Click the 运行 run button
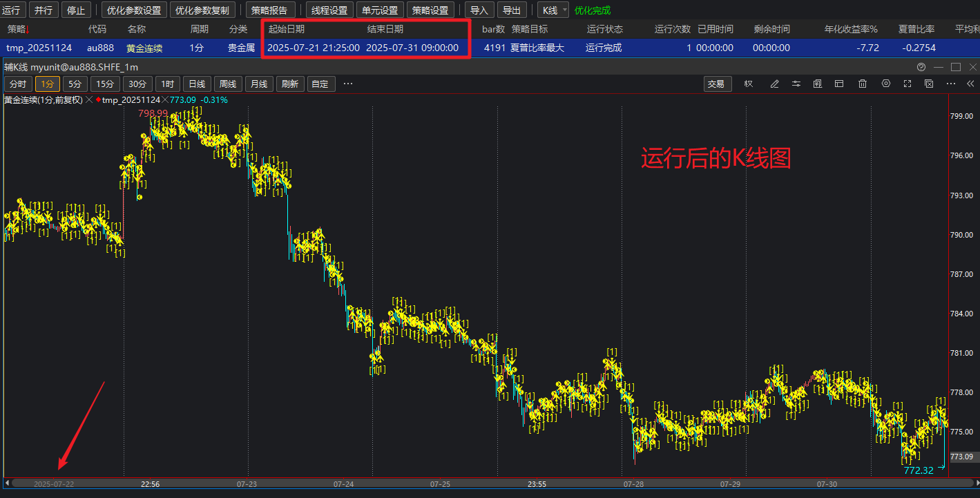The height and width of the screenshot is (498, 980). click(12, 10)
